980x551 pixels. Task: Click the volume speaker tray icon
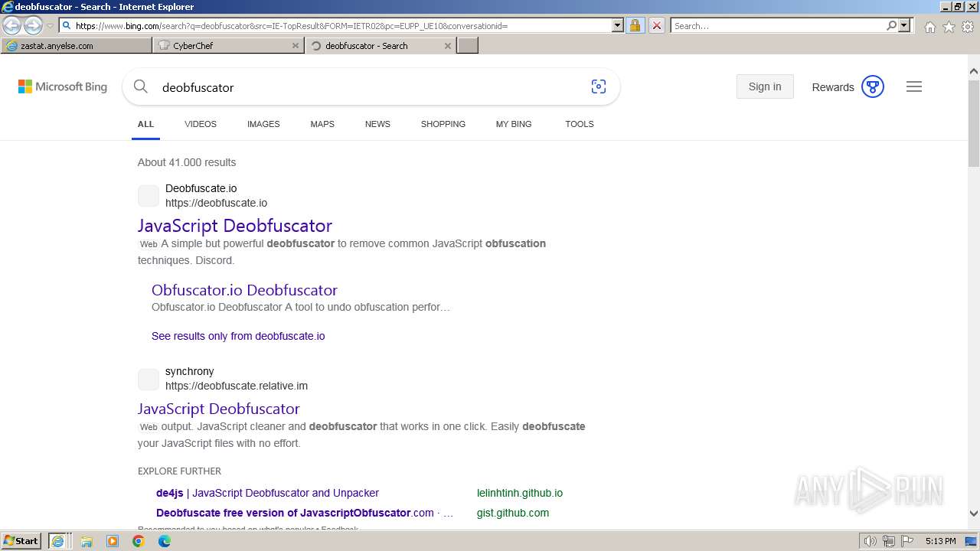[x=871, y=541]
